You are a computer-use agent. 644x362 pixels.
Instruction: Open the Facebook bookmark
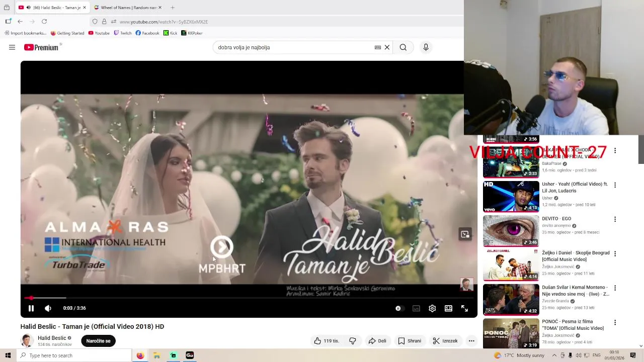coord(147,33)
